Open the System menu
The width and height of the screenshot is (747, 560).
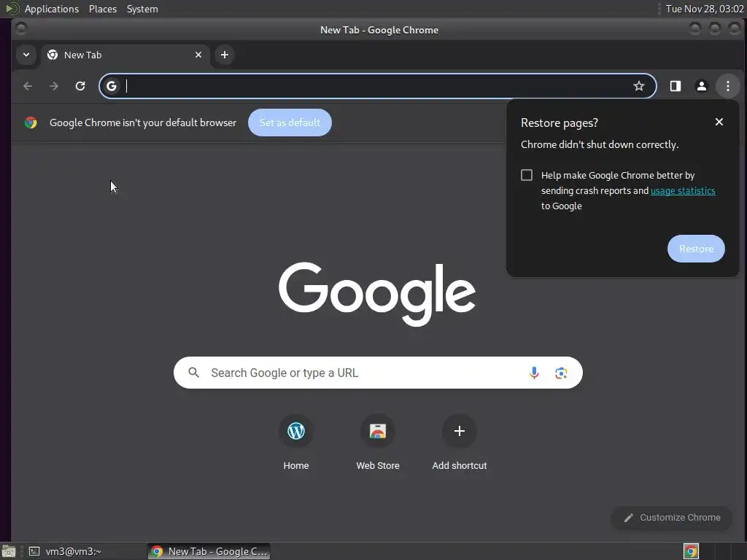click(142, 9)
